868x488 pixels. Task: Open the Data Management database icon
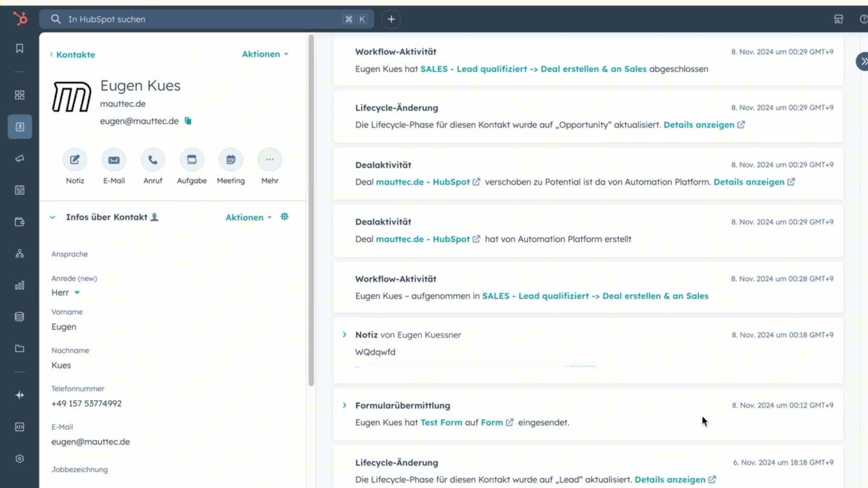point(19,316)
